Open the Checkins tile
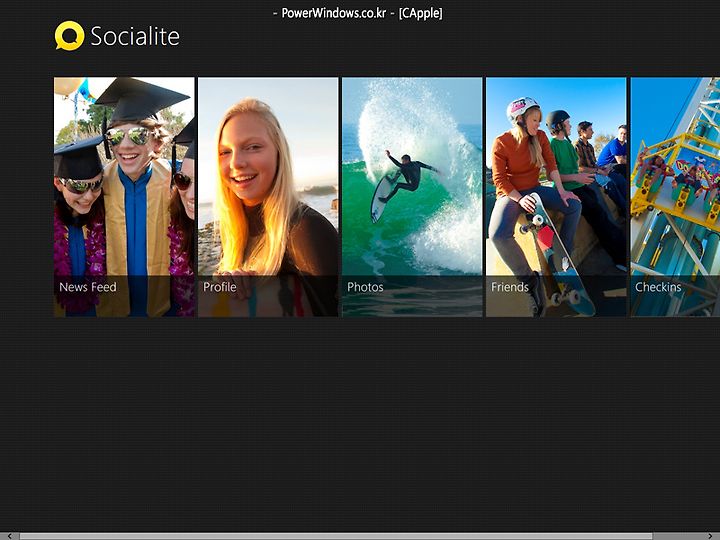Screen dimensions: 720x540 pos(675,197)
